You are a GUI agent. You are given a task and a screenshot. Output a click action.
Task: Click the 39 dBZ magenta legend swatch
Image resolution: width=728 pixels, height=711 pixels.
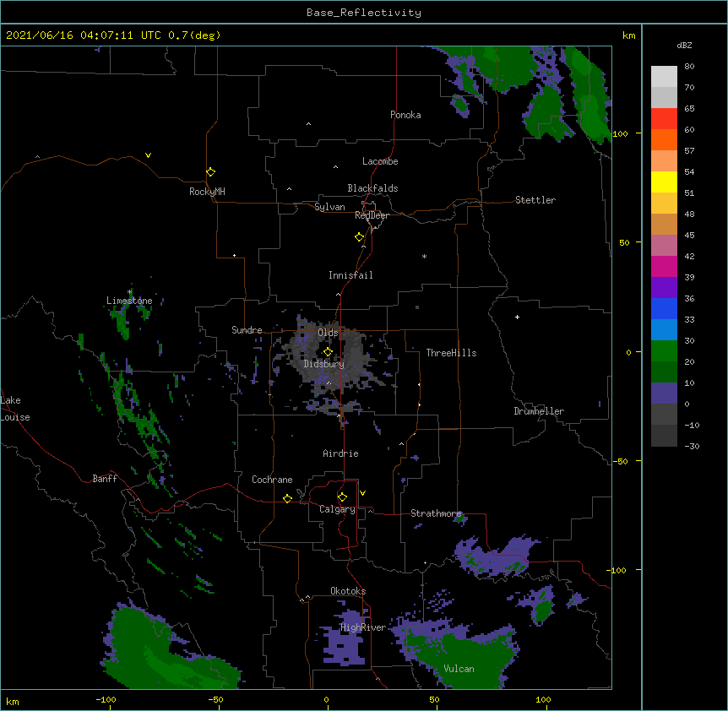pos(664,266)
